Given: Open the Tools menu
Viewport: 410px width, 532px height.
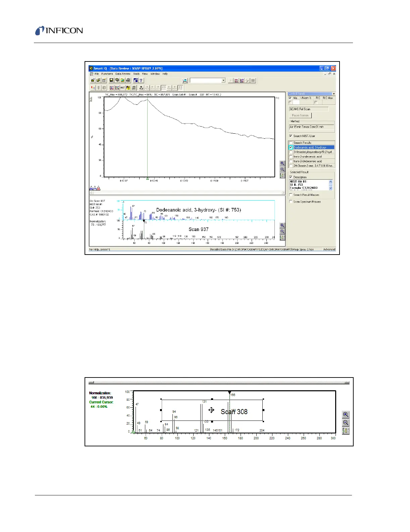Looking at the screenshot, I should pos(136,74).
